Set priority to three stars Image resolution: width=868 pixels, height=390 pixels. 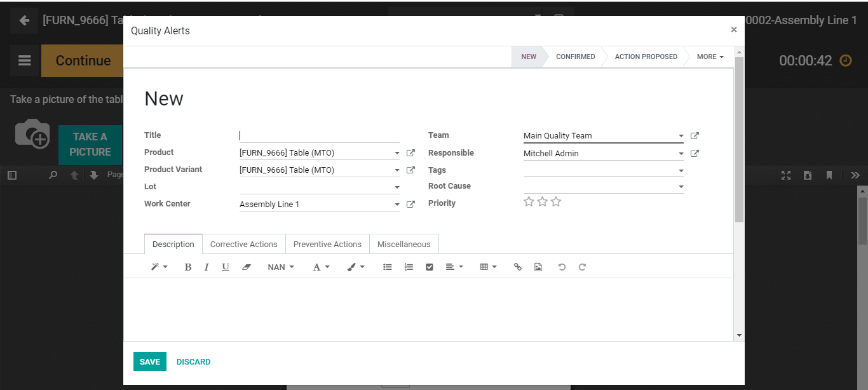556,202
